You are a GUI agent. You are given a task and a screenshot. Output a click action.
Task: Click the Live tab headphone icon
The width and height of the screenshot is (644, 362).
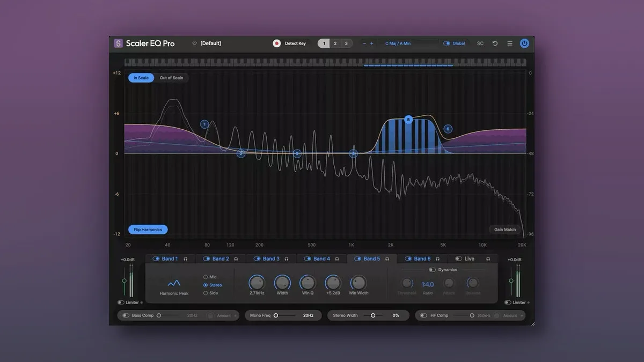tap(488, 259)
